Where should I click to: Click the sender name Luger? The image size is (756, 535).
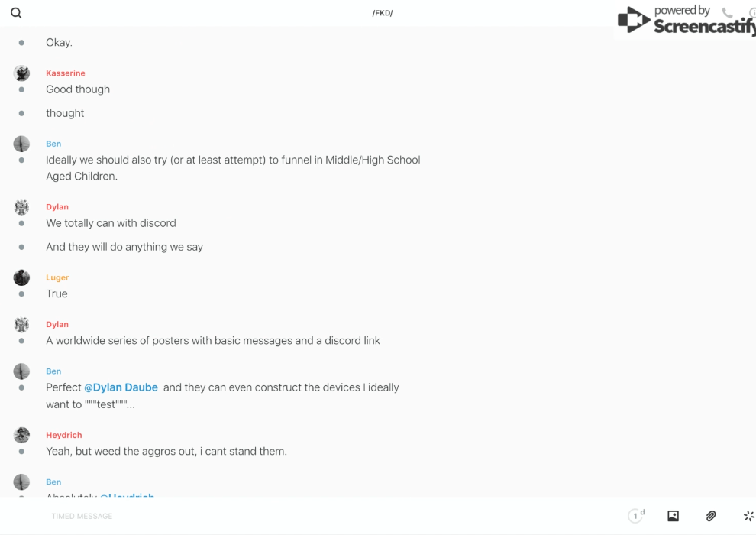coord(57,277)
